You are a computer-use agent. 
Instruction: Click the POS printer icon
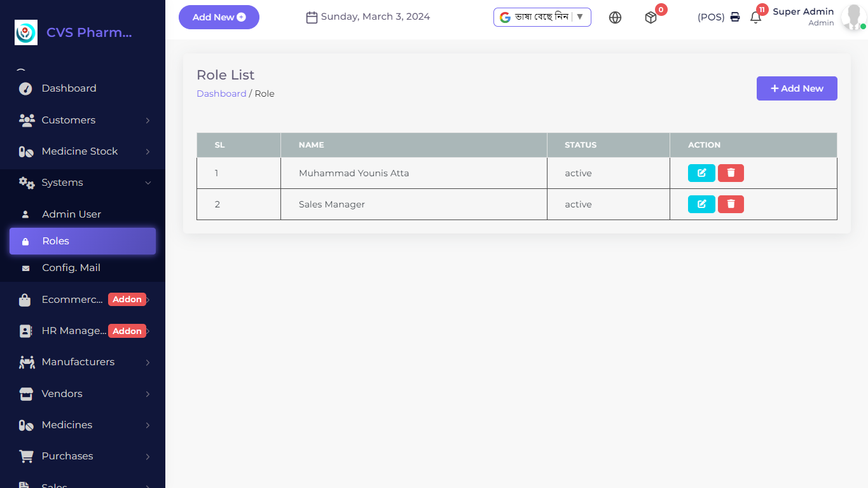tap(735, 17)
